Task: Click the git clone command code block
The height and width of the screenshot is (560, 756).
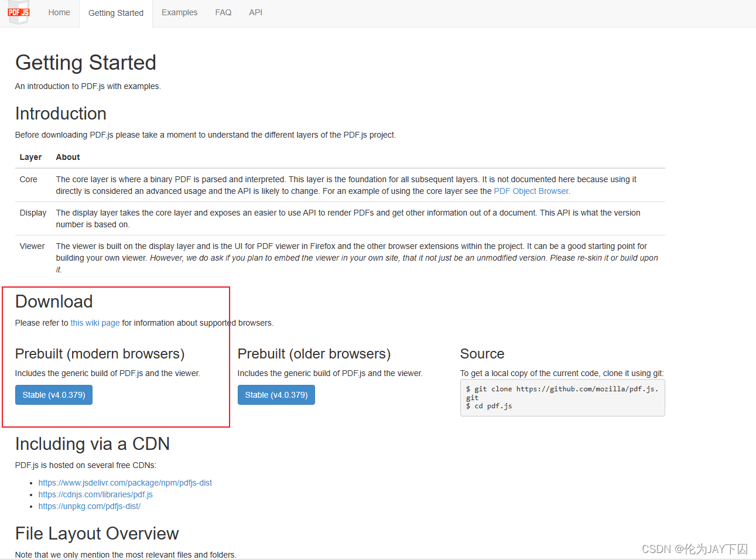Action: pos(563,398)
